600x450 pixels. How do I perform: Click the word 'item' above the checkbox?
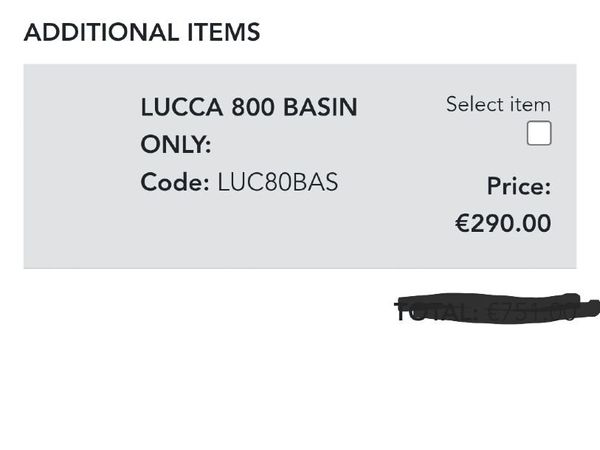(x=530, y=104)
